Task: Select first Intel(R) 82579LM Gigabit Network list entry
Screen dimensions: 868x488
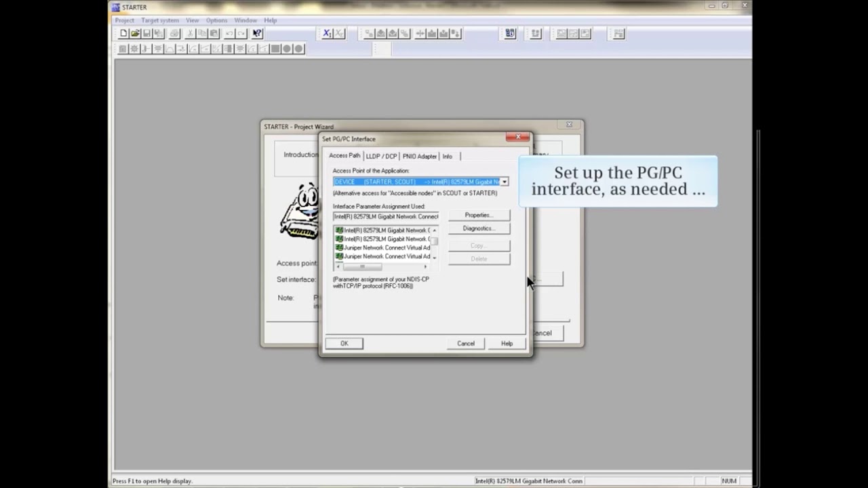Action: [383, 230]
